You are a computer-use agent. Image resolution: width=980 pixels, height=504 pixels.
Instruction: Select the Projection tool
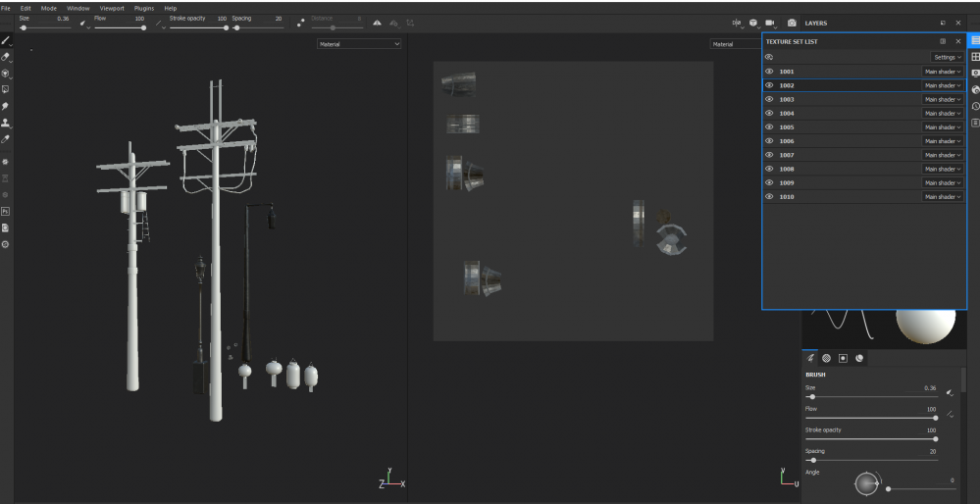[x=6, y=74]
